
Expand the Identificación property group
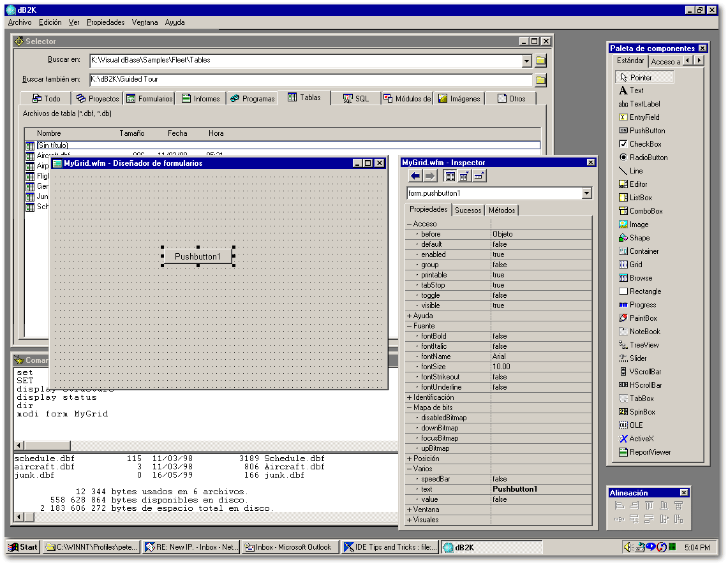[410, 397]
